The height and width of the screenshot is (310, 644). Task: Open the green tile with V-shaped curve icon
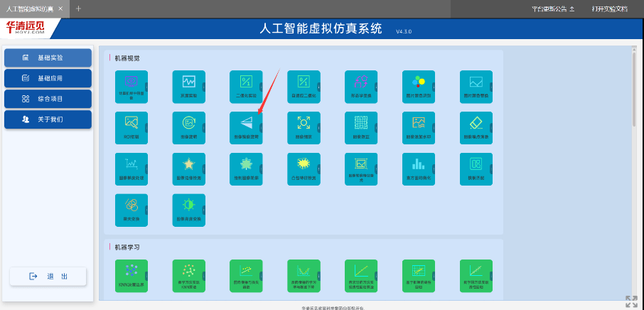click(304, 276)
